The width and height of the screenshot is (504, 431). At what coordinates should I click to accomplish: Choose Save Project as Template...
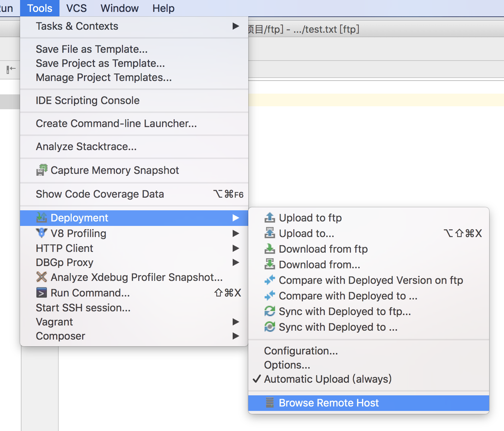pos(134,63)
